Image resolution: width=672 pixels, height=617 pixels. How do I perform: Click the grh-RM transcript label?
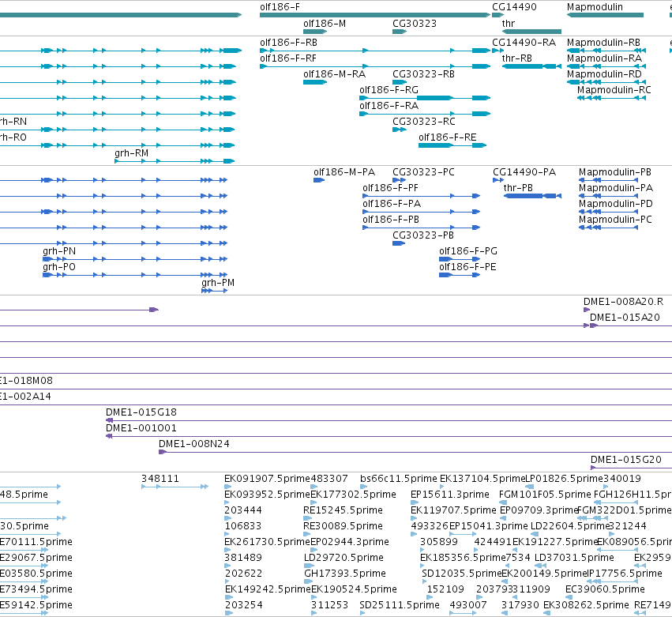[132, 153]
